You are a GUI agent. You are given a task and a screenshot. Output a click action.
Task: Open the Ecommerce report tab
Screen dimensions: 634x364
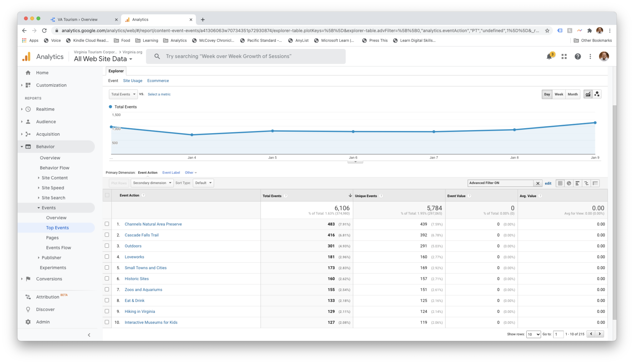click(158, 80)
